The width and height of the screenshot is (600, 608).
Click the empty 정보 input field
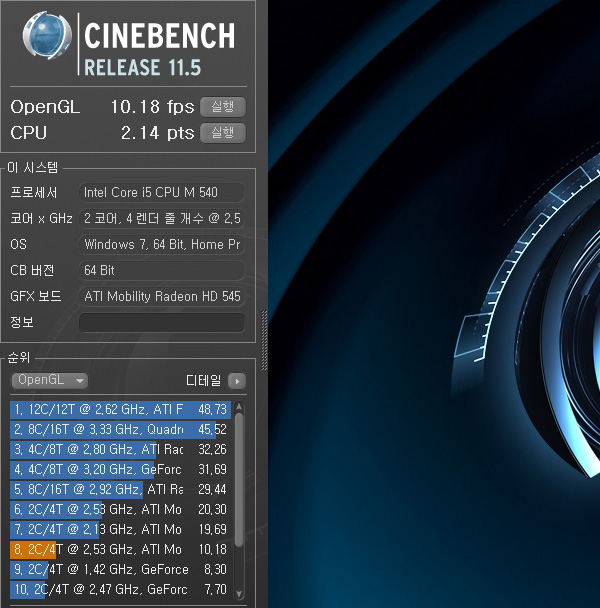pyautogui.click(x=162, y=323)
